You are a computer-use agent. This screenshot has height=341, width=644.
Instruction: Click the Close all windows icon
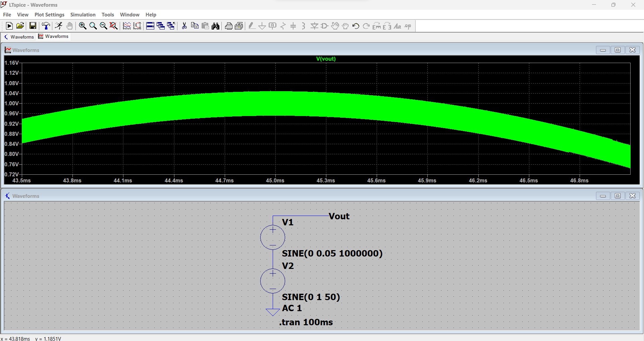point(171,26)
